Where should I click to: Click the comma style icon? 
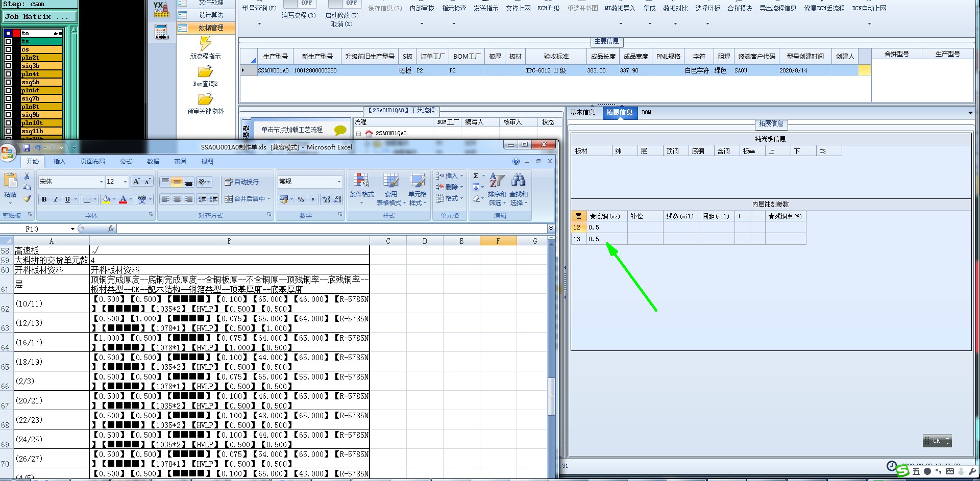[x=312, y=199]
